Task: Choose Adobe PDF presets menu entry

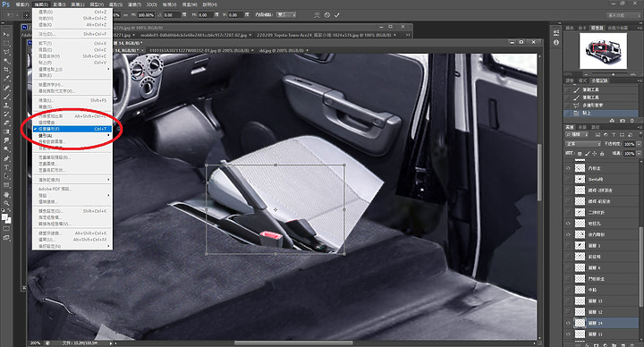Action: click(72, 189)
